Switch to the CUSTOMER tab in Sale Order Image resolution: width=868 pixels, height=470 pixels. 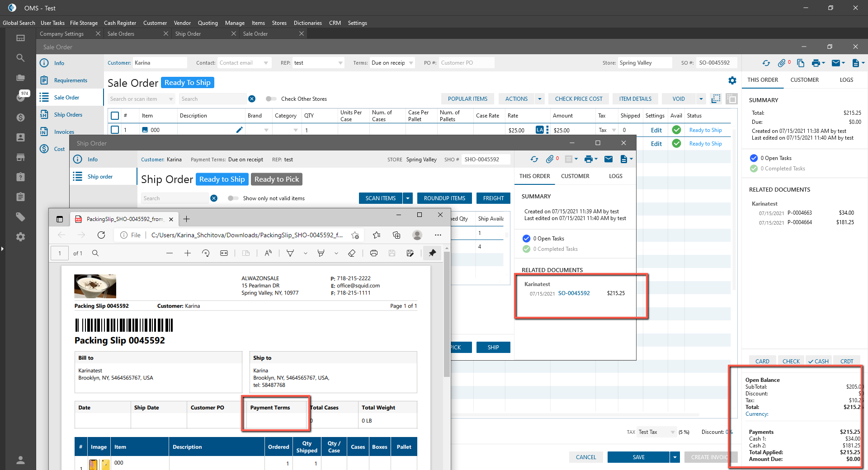(804, 80)
